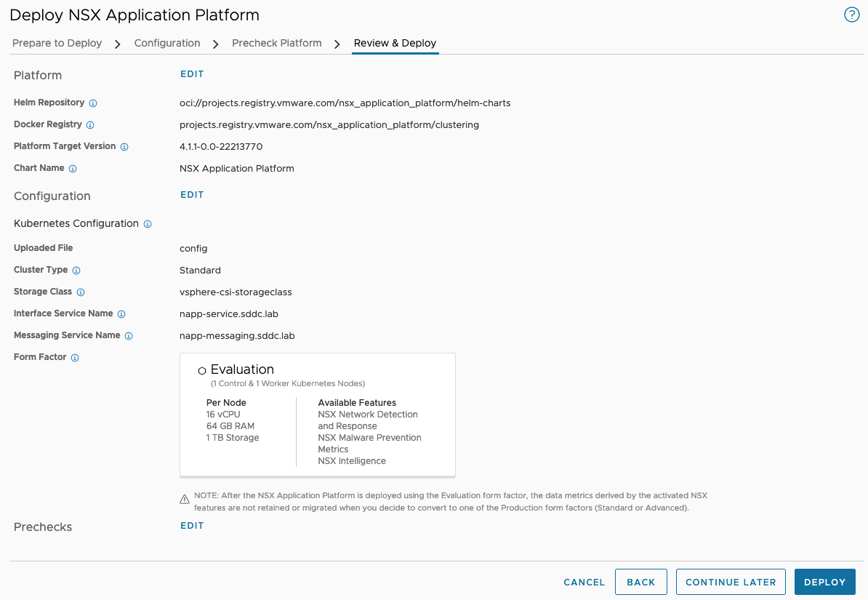Show info for Interface Service Name

click(x=121, y=314)
